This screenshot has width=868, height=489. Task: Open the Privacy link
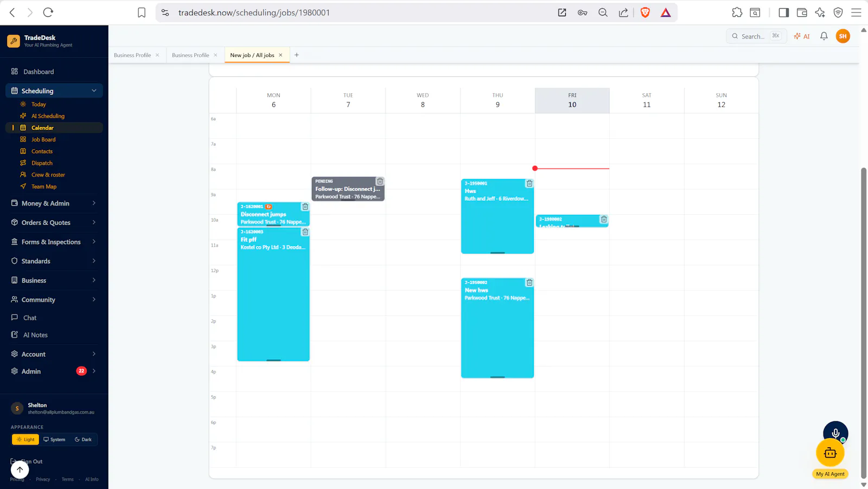[x=43, y=479]
